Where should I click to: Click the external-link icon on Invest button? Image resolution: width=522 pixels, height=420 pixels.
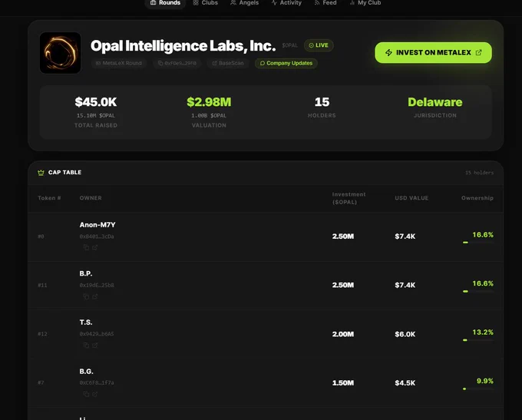pos(479,52)
